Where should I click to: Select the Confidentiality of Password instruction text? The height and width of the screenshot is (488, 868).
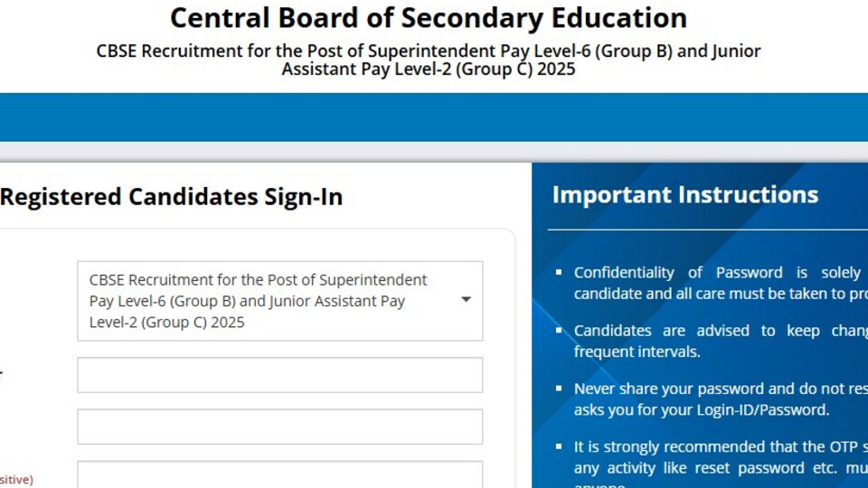[721, 283]
